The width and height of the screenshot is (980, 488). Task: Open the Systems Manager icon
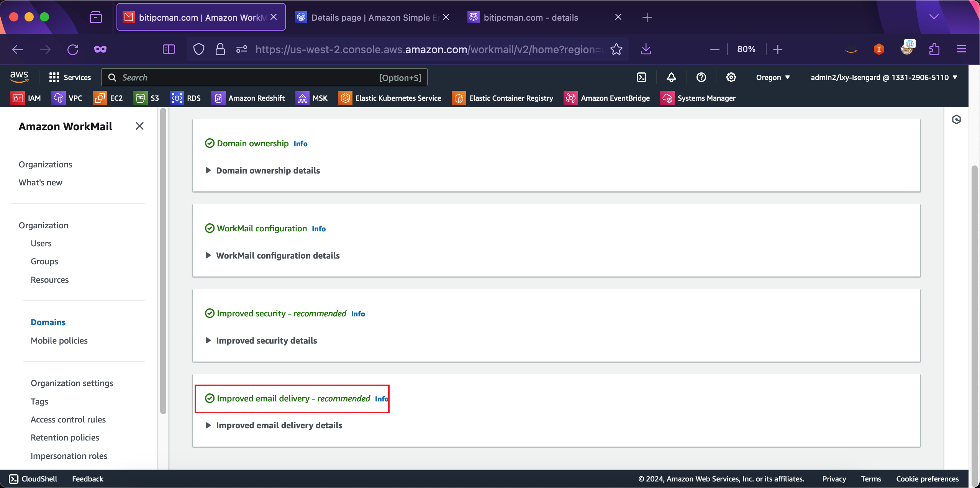click(667, 98)
